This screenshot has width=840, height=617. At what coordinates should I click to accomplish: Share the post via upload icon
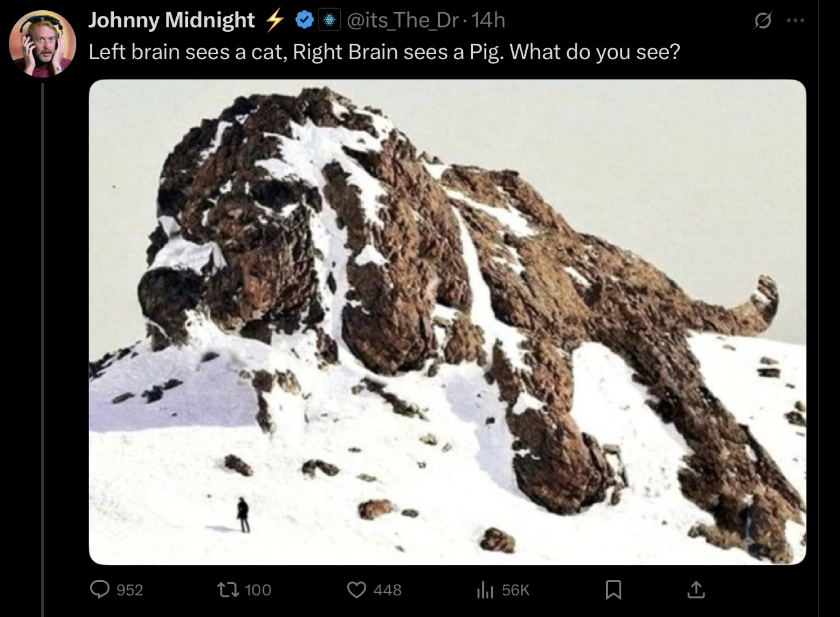(x=696, y=590)
